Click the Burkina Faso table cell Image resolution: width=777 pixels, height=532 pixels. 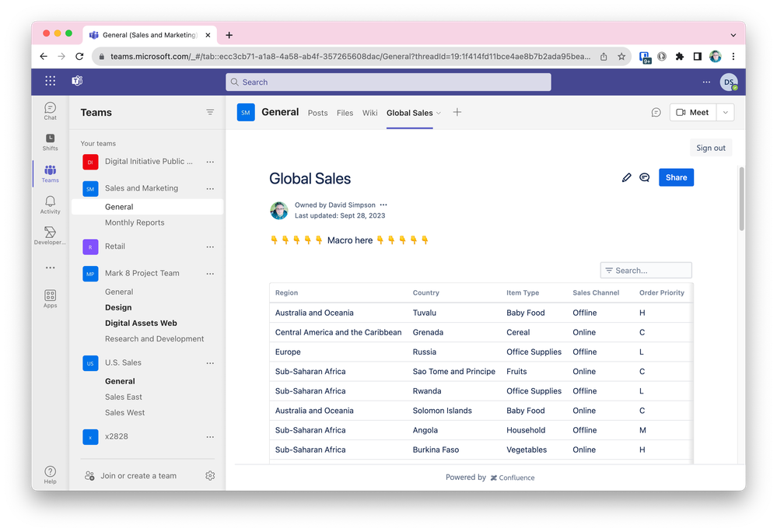pos(436,450)
